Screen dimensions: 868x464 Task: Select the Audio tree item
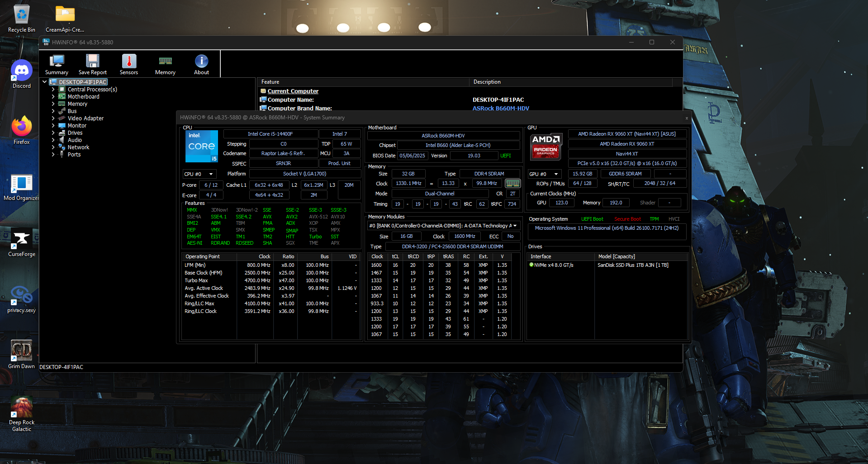click(75, 140)
